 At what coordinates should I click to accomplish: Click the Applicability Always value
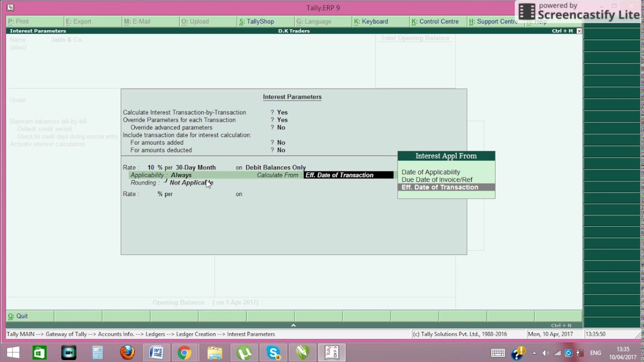tap(181, 175)
